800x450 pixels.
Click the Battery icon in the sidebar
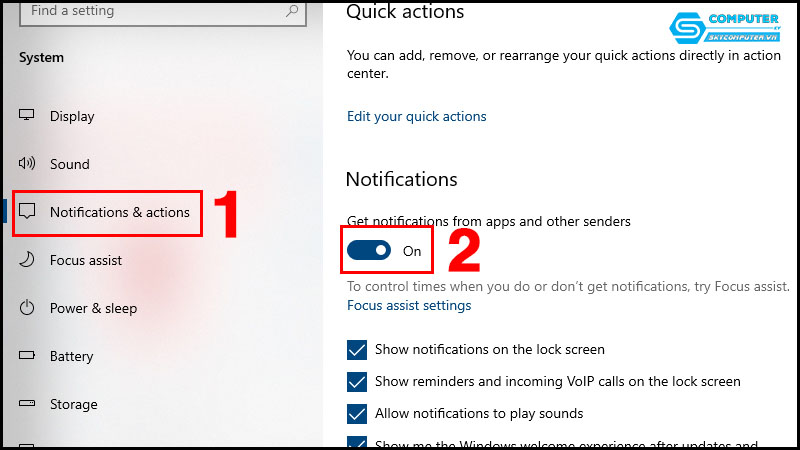28,356
